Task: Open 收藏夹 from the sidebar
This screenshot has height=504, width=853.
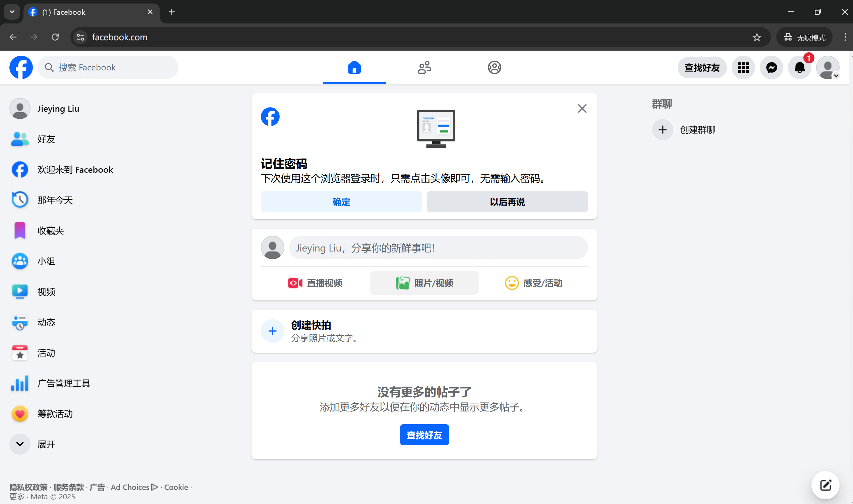Action: [50, 230]
